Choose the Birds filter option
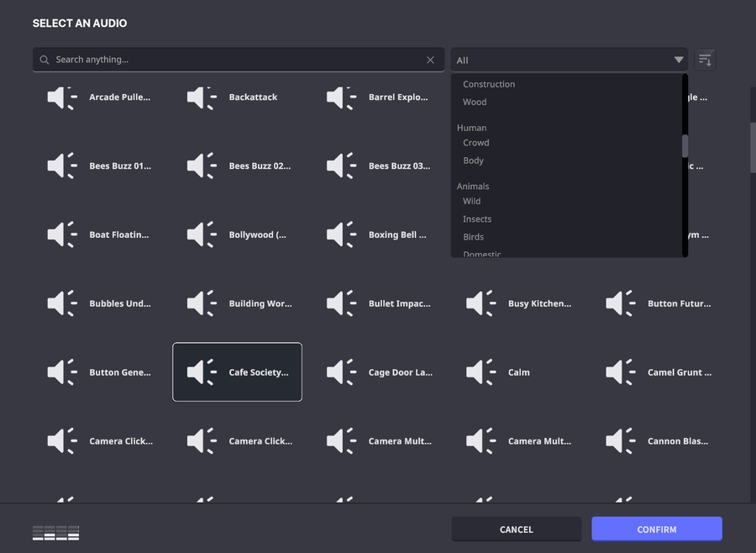Viewport: 756px width, 553px height. 473,237
